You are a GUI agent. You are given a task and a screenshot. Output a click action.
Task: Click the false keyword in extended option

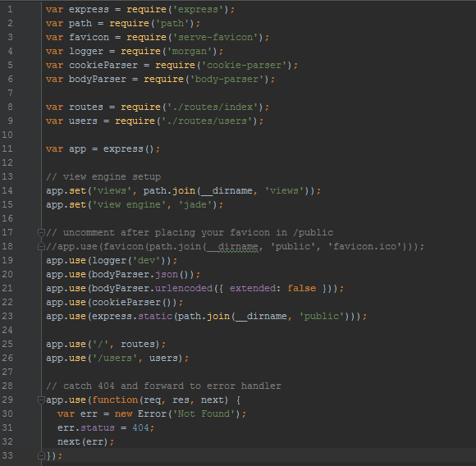click(302, 289)
